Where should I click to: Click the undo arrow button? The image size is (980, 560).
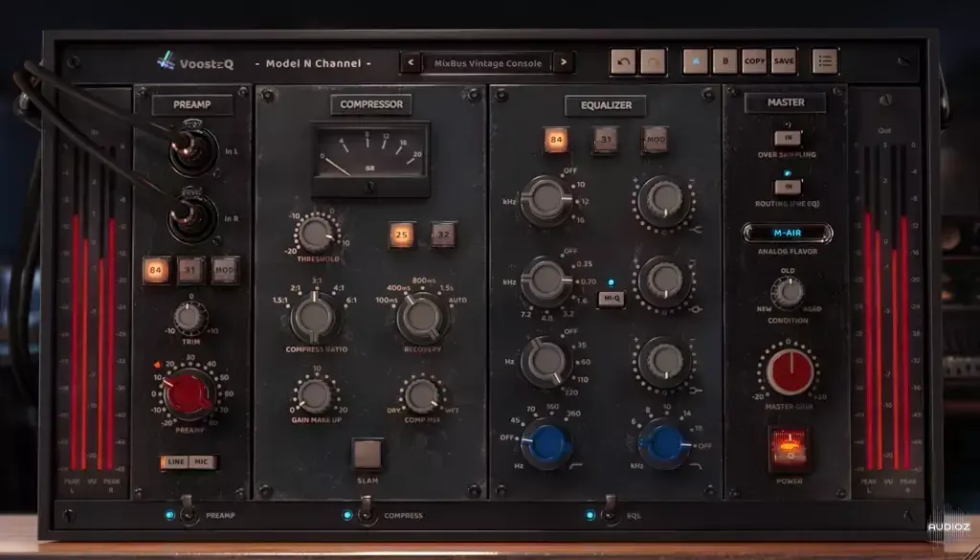click(622, 61)
